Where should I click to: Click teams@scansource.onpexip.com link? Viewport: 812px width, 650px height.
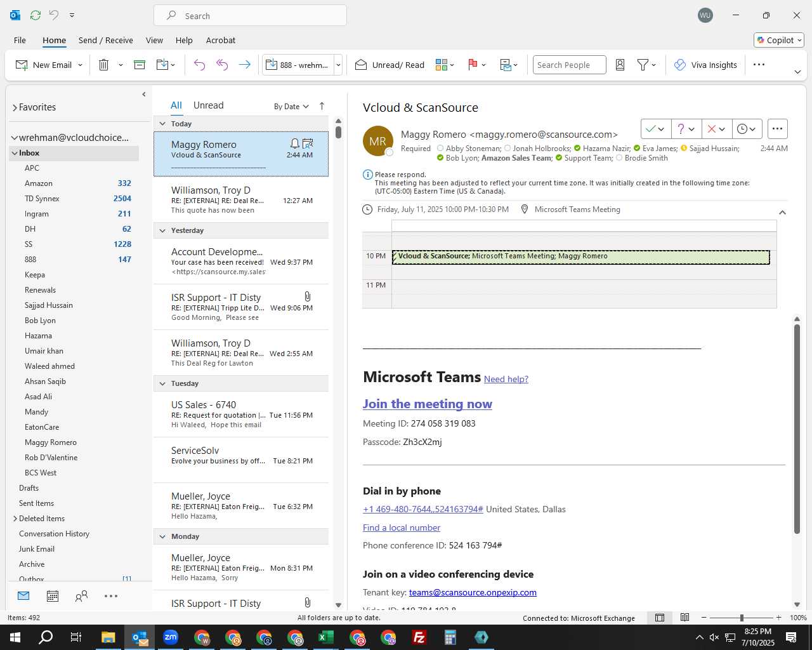473,592
